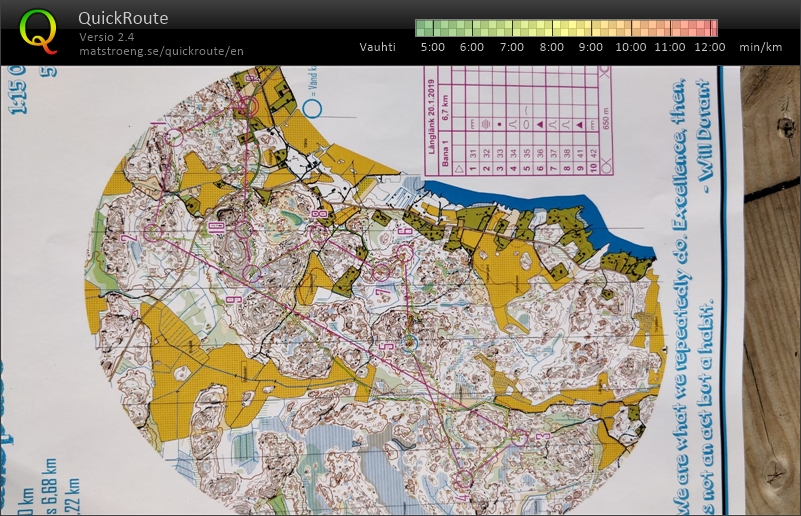Click the Bana 1 table cell

pyautogui.click(x=445, y=153)
